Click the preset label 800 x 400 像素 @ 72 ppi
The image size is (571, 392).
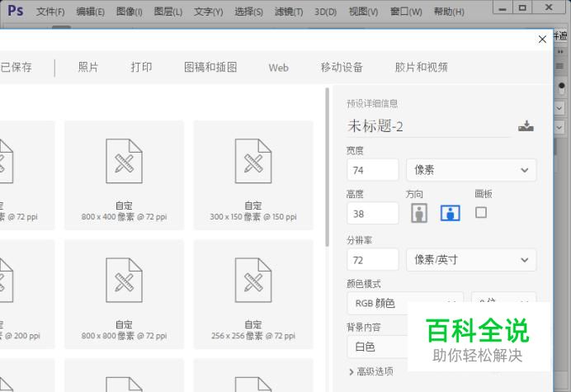[124, 217]
